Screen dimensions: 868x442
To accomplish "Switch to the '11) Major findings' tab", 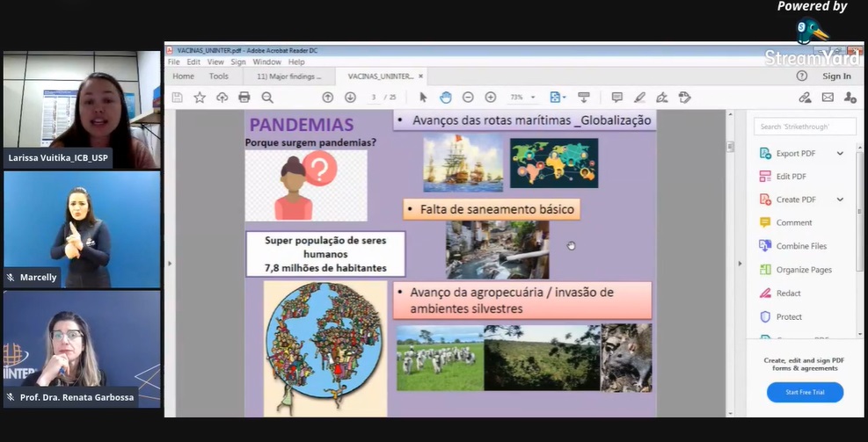I will tap(288, 76).
